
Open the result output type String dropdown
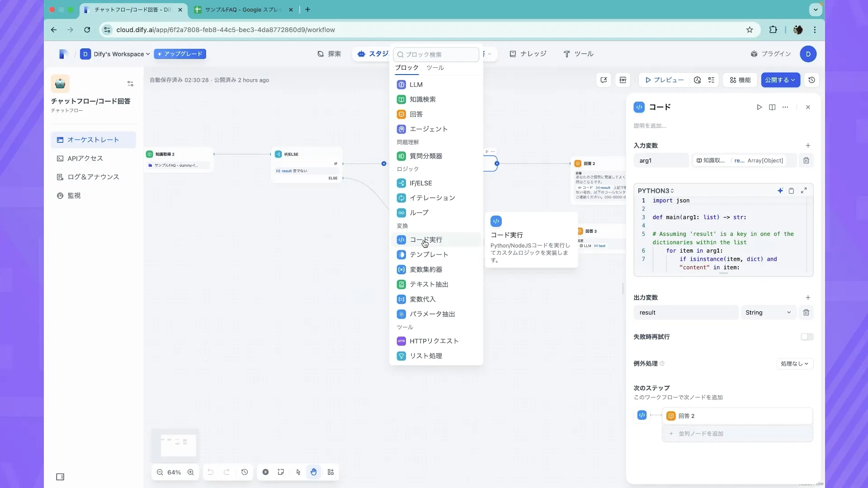pyautogui.click(x=768, y=312)
